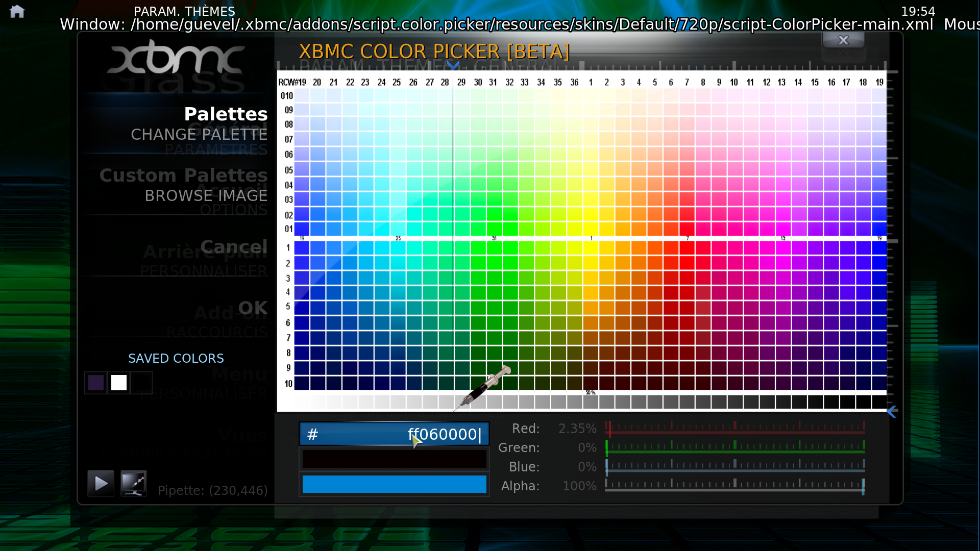This screenshot has height=551, width=980.
Task: Click the SAVED COLORS label
Action: tap(176, 359)
